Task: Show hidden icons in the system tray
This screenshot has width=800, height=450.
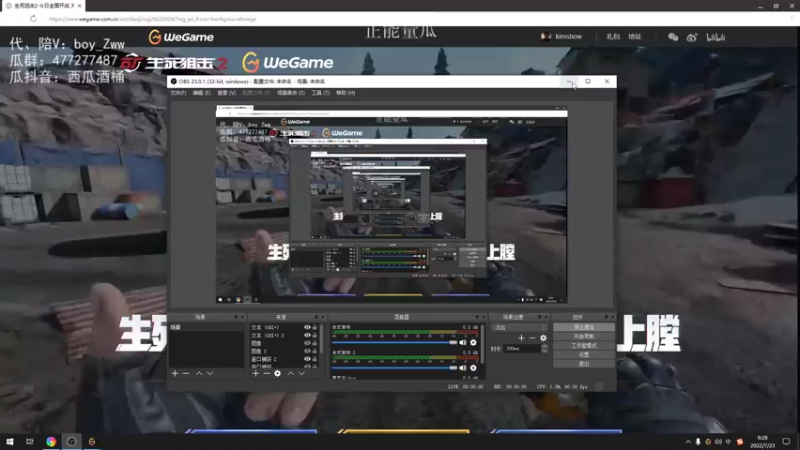Action: tap(688, 441)
